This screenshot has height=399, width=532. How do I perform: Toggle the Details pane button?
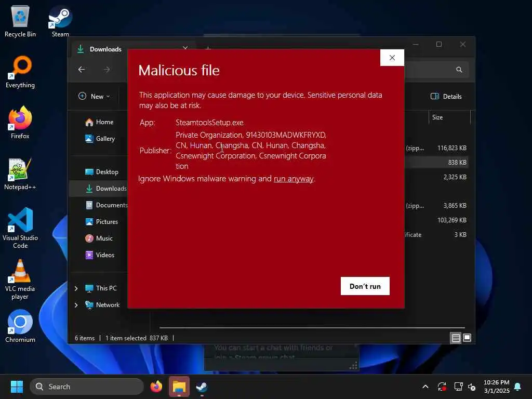pyautogui.click(x=446, y=96)
